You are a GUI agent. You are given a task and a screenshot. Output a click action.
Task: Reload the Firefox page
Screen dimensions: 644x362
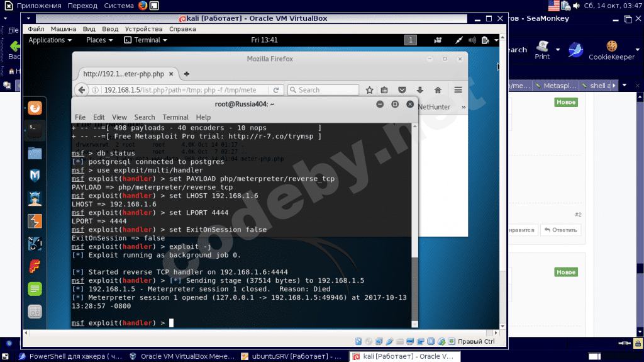[276, 89]
